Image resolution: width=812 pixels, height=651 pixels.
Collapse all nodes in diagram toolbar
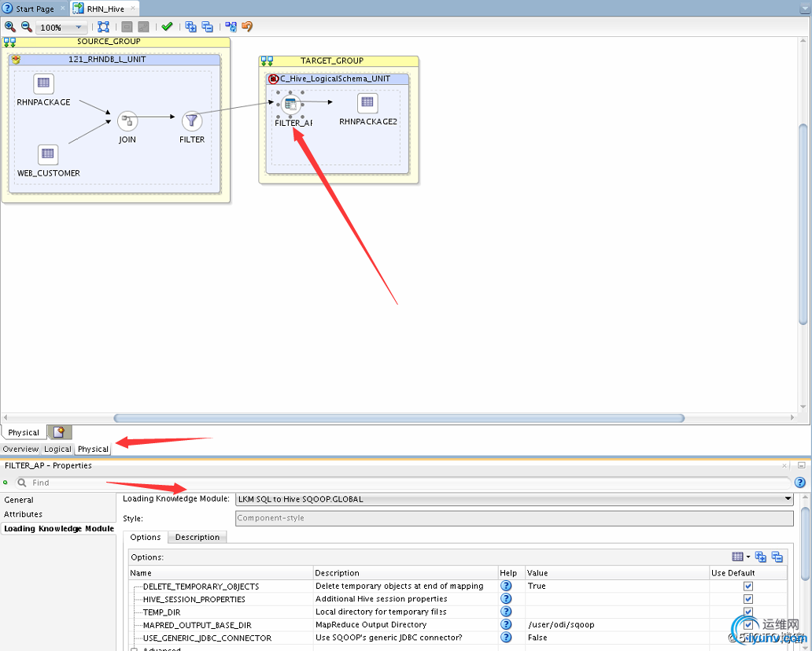[x=207, y=27]
